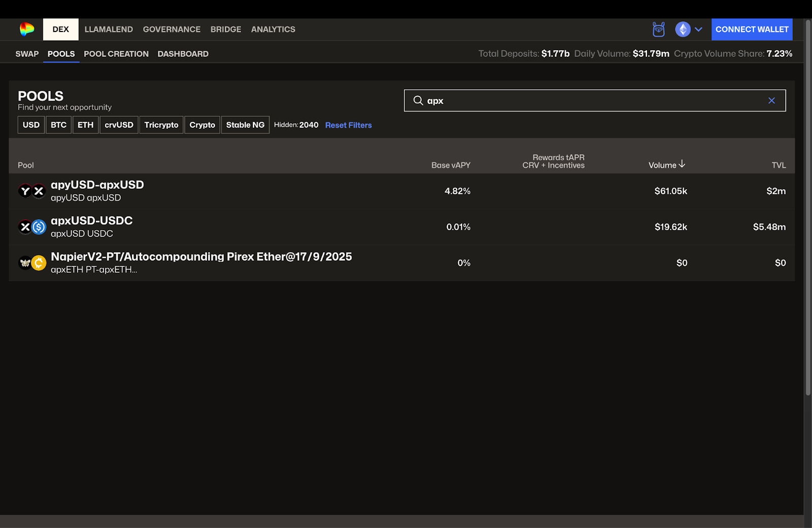Open the apyUSD-apxUSD pool
The image size is (812, 528).
(x=97, y=185)
